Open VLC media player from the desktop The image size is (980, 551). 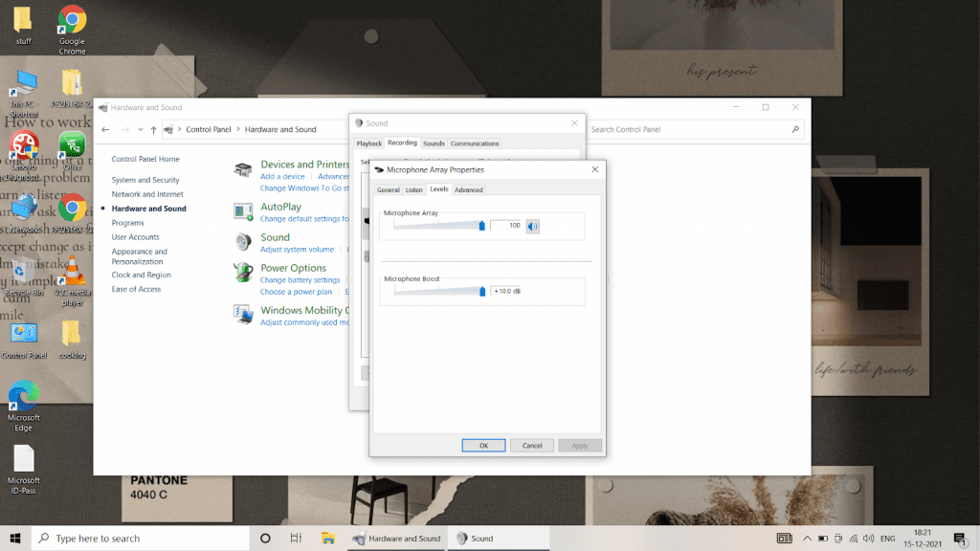pos(72,271)
